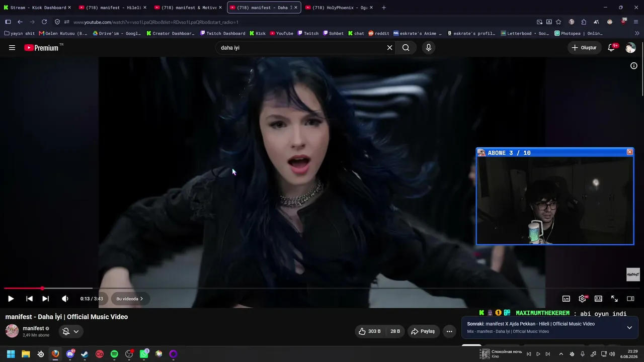Show hidden system tray icons chevron
The image size is (644, 362).
click(561, 354)
